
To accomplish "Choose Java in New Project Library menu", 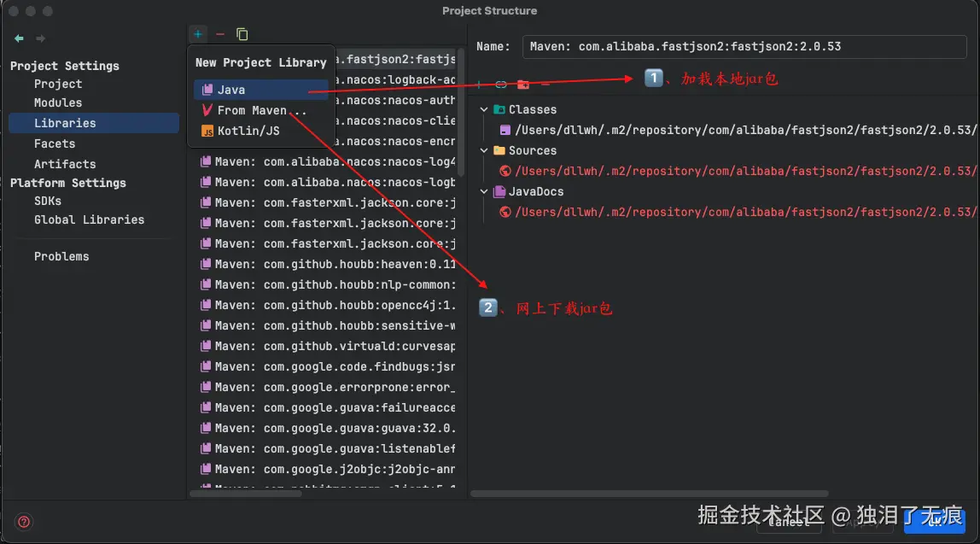I will (230, 90).
